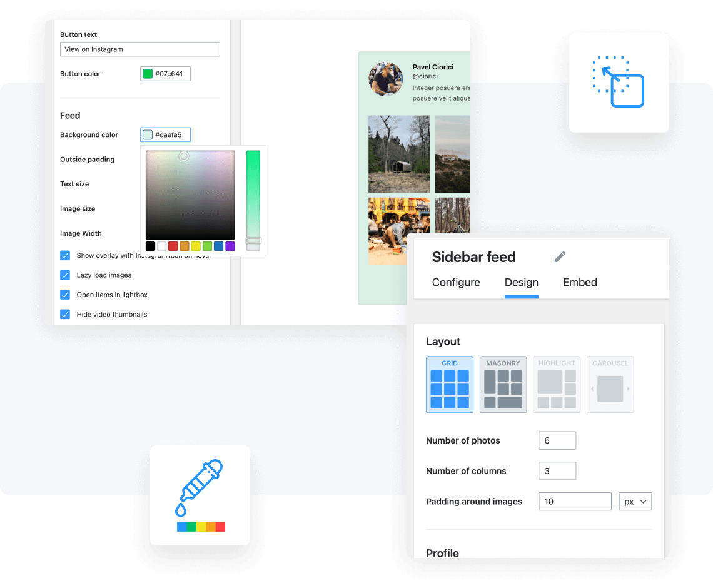Image resolution: width=713 pixels, height=588 pixels.
Task: Toggle Show overlay with Instagram icon checkbox
Action: (x=65, y=255)
